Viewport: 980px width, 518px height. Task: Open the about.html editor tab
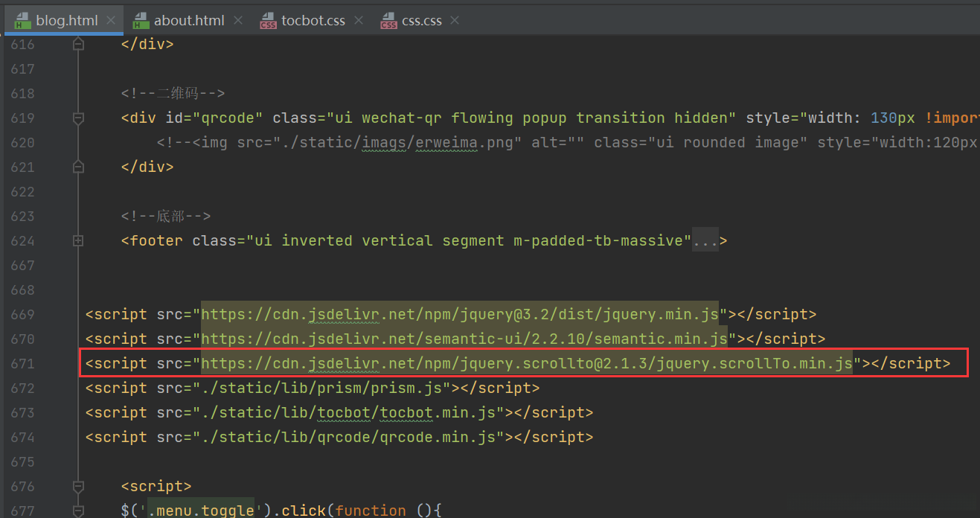[188, 20]
